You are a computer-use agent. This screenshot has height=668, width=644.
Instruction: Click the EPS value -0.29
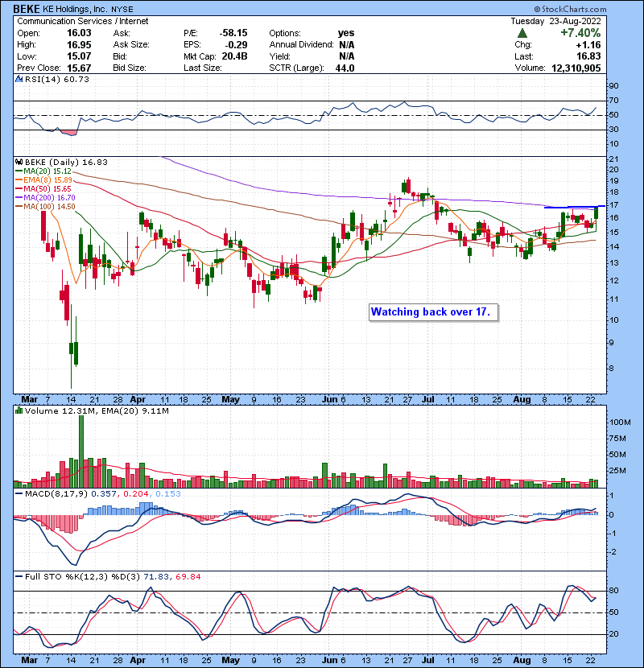(236, 45)
